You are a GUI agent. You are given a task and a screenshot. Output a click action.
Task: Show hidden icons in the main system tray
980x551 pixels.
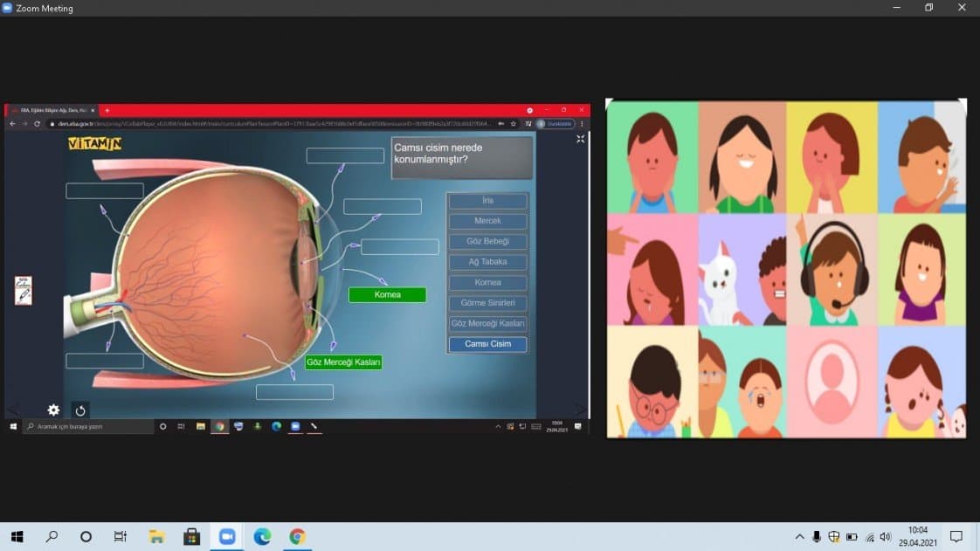(x=799, y=537)
